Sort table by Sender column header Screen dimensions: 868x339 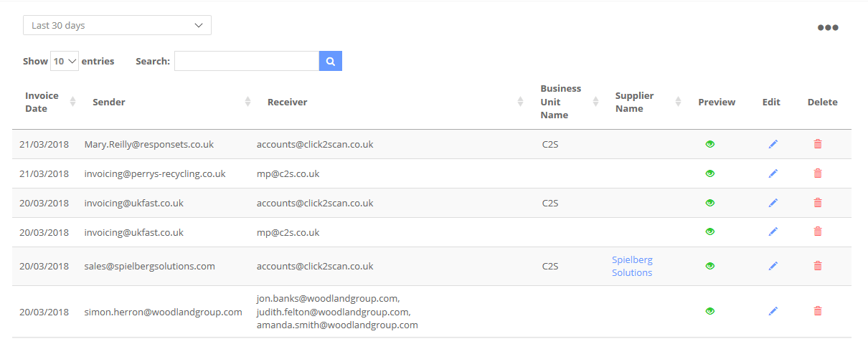109,102
